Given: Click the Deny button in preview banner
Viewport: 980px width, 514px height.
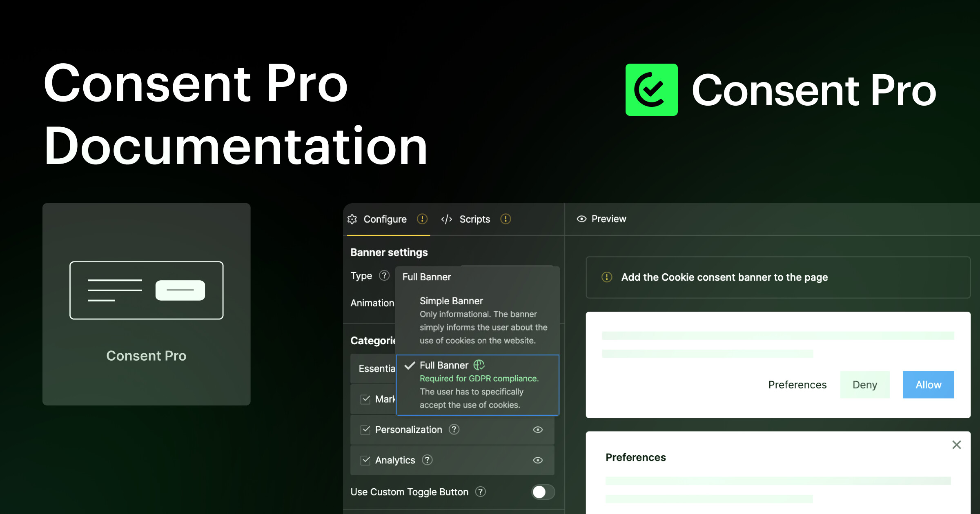Looking at the screenshot, I should pos(864,385).
